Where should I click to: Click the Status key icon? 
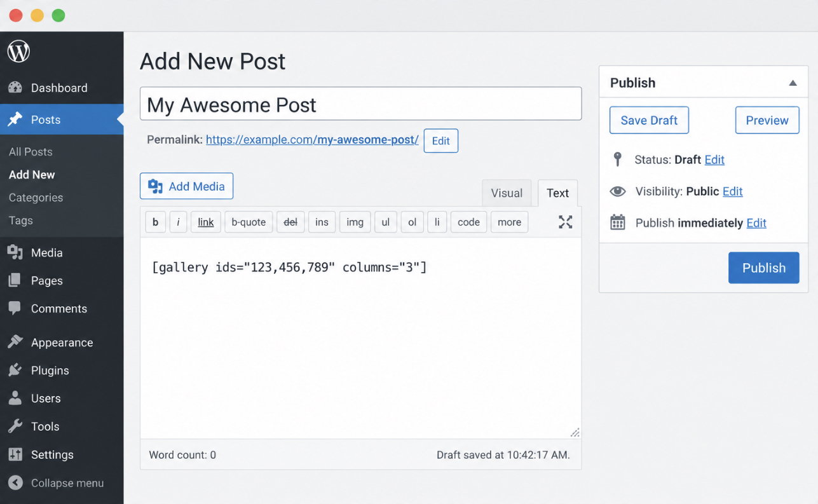click(x=617, y=159)
